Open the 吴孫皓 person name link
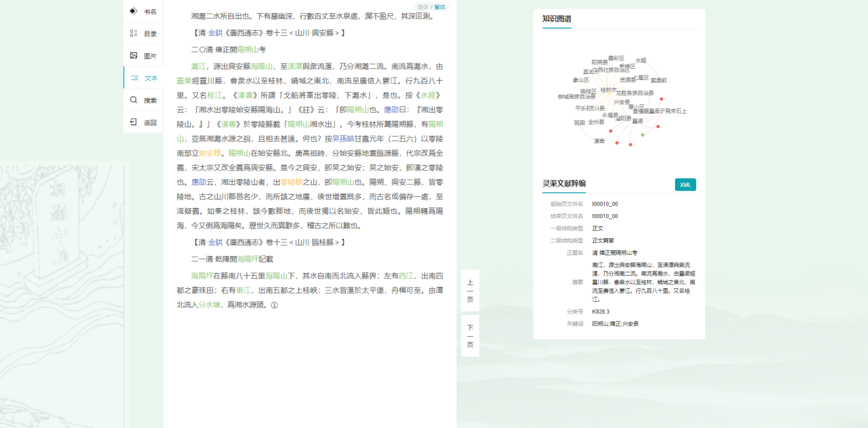This screenshot has height=428, width=868. [x=343, y=139]
